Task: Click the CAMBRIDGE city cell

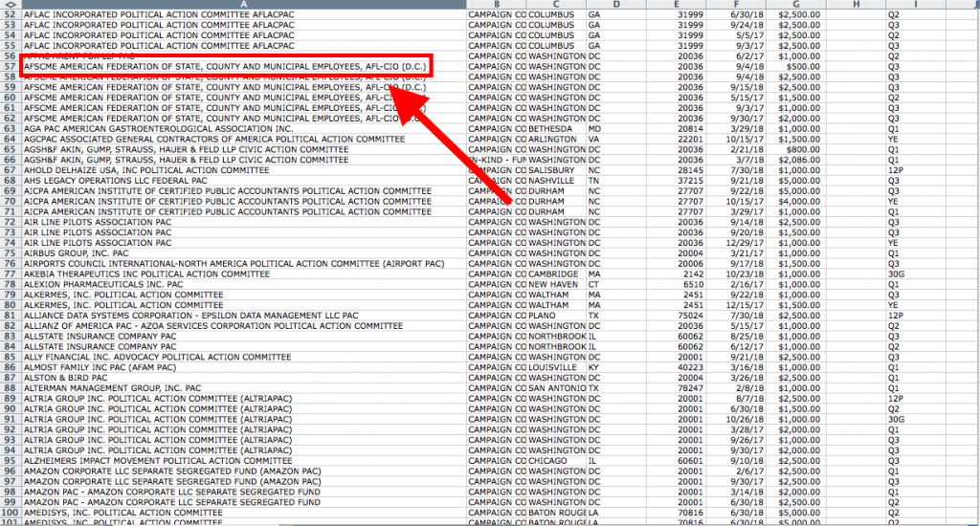Action: coord(556,274)
